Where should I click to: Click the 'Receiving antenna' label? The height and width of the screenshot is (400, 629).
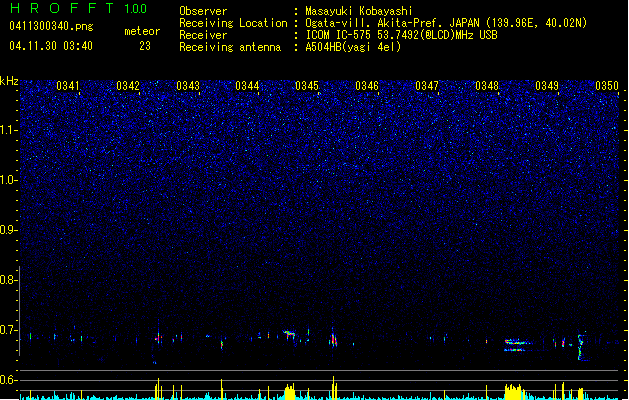[x=230, y=47]
